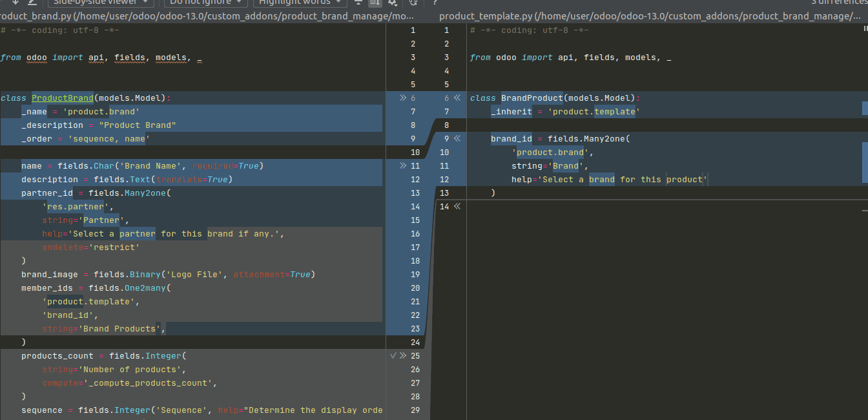This screenshot has height=420, width=868.
Task: Click the _name = 'product.brand' line
Action: (81, 112)
